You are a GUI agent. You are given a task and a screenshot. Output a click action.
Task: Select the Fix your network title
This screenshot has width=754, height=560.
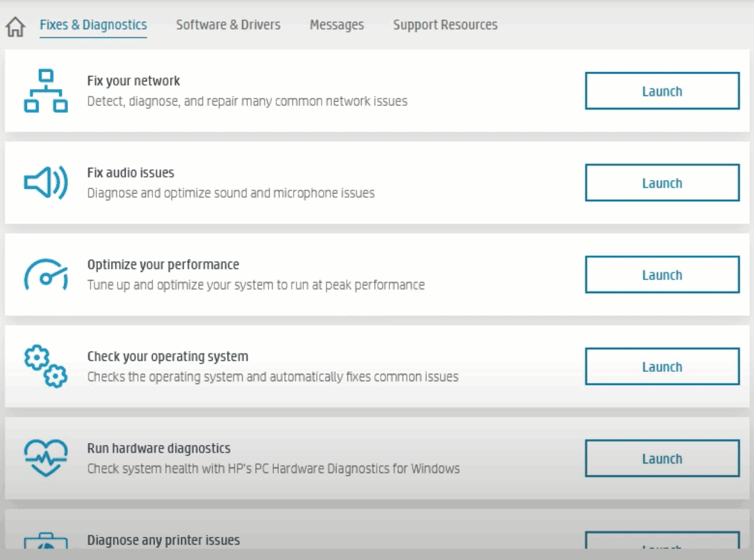[x=133, y=81]
